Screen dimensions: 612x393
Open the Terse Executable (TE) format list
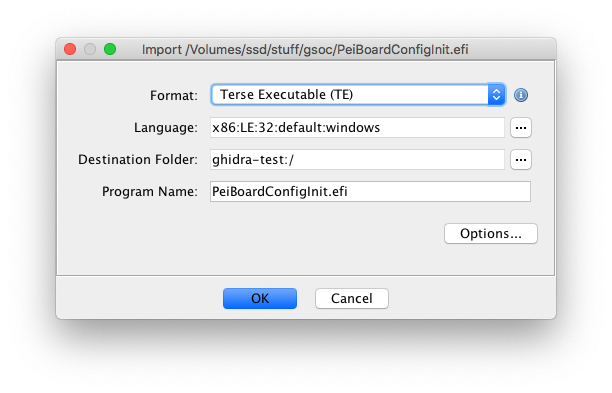358,94
